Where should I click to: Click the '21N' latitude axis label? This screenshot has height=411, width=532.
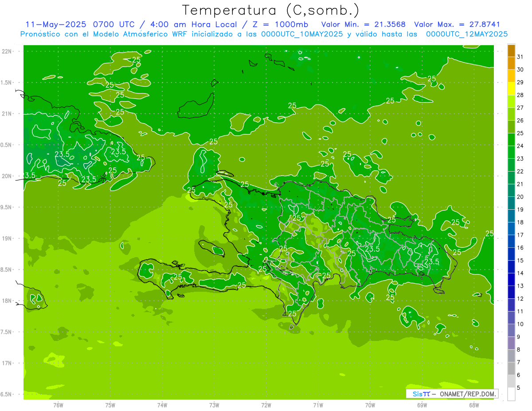coord(7,114)
